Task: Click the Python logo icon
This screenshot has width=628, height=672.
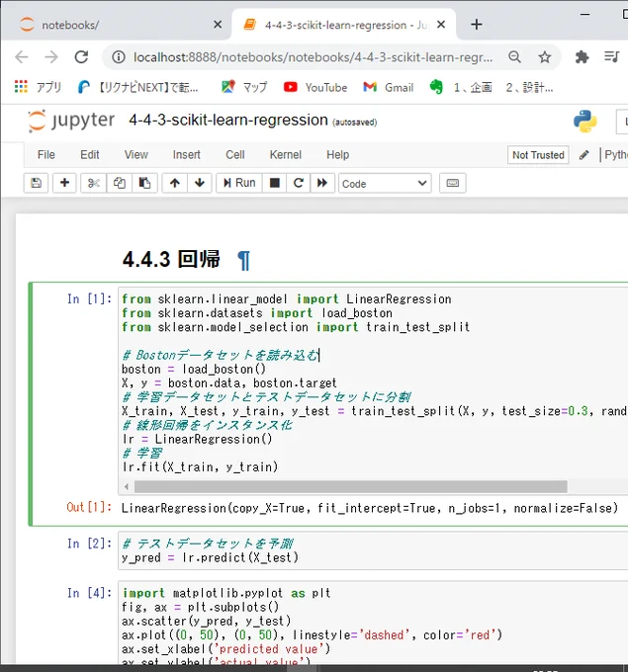Action: [x=585, y=122]
